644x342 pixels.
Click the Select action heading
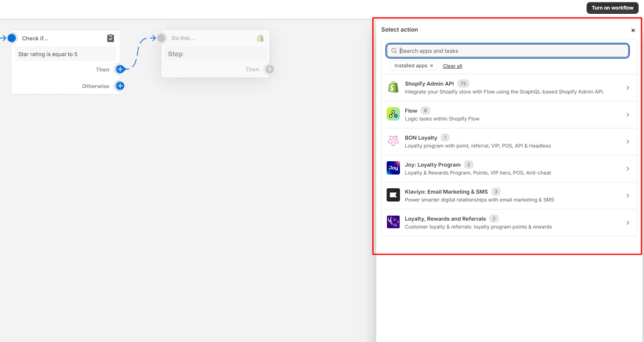point(400,30)
